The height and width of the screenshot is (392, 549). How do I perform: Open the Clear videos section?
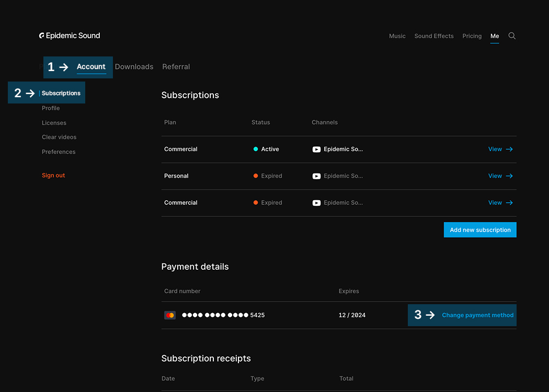[59, 136]
